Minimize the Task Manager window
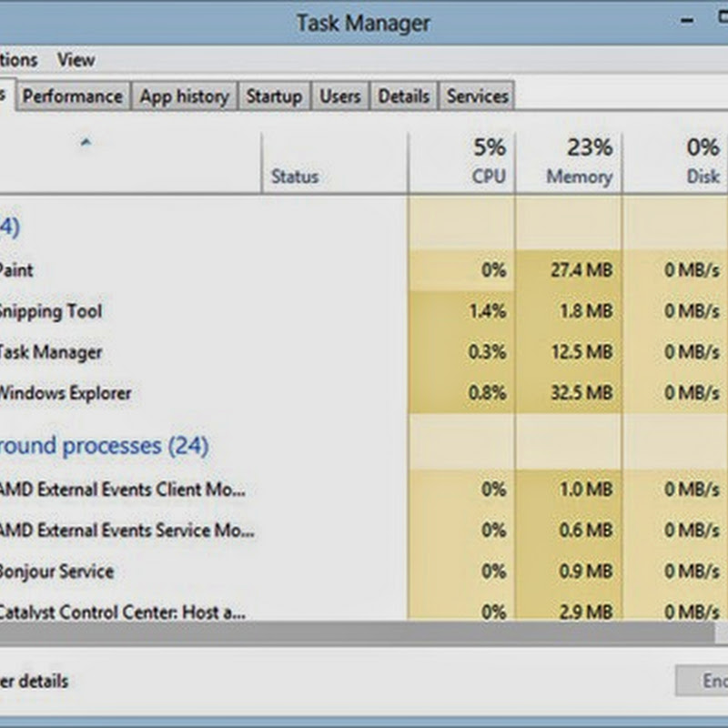This screenshot has width=728, height=728. point(687,21)
